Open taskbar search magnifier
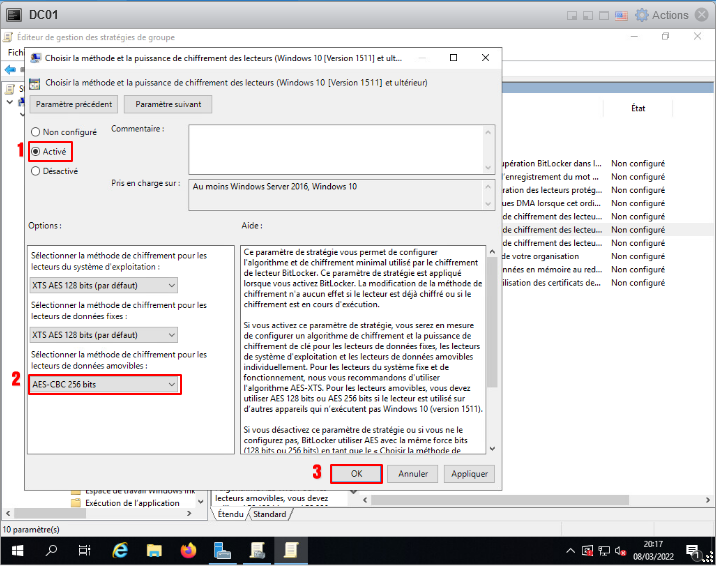The width and height of the screenshot is (716, 566). [x=51, y=550]
